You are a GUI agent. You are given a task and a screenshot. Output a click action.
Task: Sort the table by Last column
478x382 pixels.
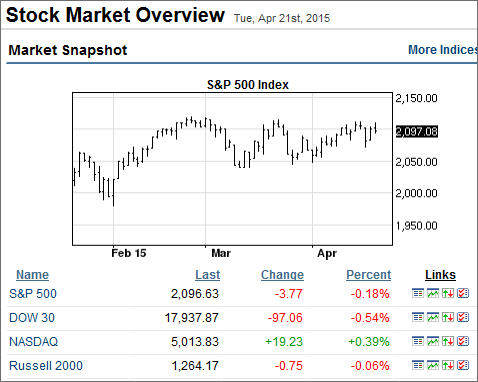pyautogui.click(x=207, y=275)
